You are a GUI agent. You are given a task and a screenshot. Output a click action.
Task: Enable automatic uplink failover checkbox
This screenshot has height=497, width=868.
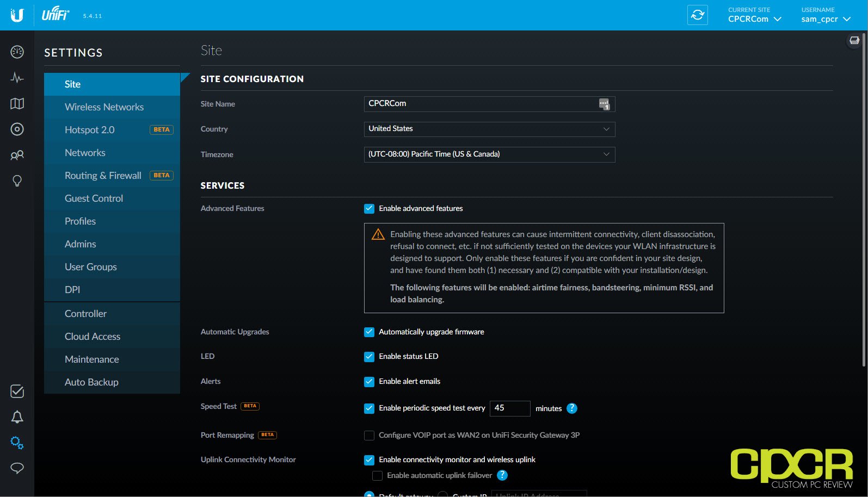[377, 476]
